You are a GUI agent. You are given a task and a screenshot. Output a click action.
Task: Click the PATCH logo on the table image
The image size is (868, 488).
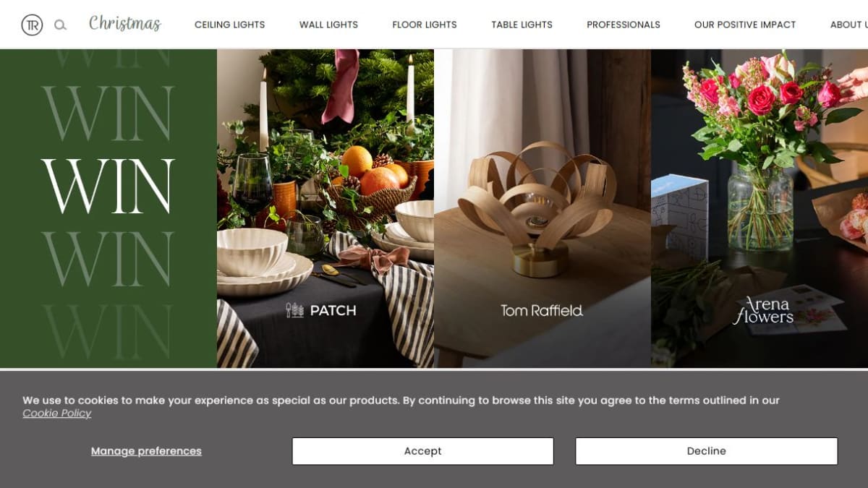[320, 311]
